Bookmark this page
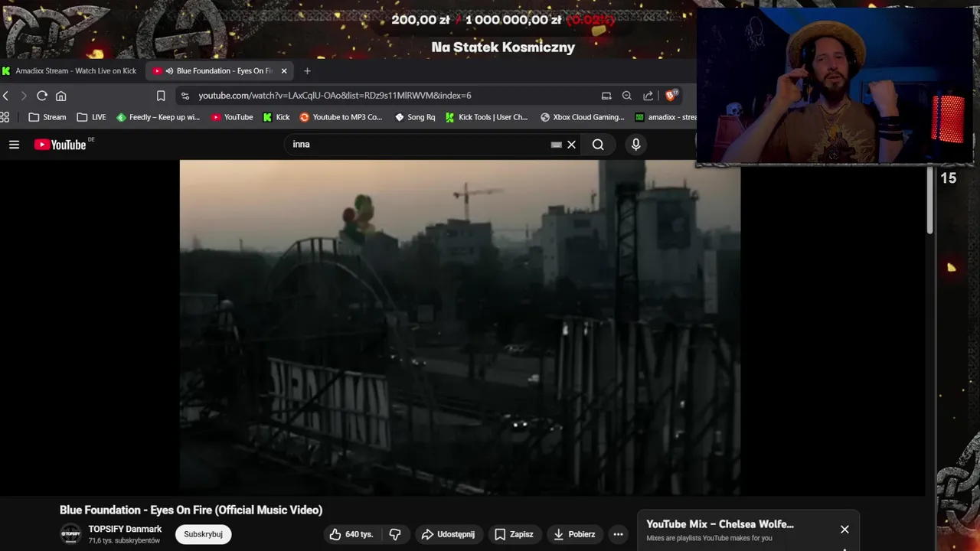The height and width of the screenshot is (551, 980). coord(161,96)
